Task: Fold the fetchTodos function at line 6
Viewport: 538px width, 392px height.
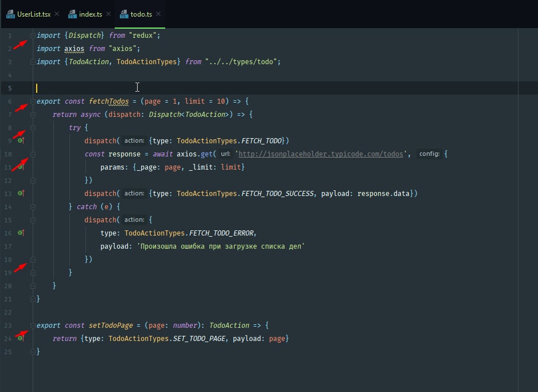Action: [33, 101]
